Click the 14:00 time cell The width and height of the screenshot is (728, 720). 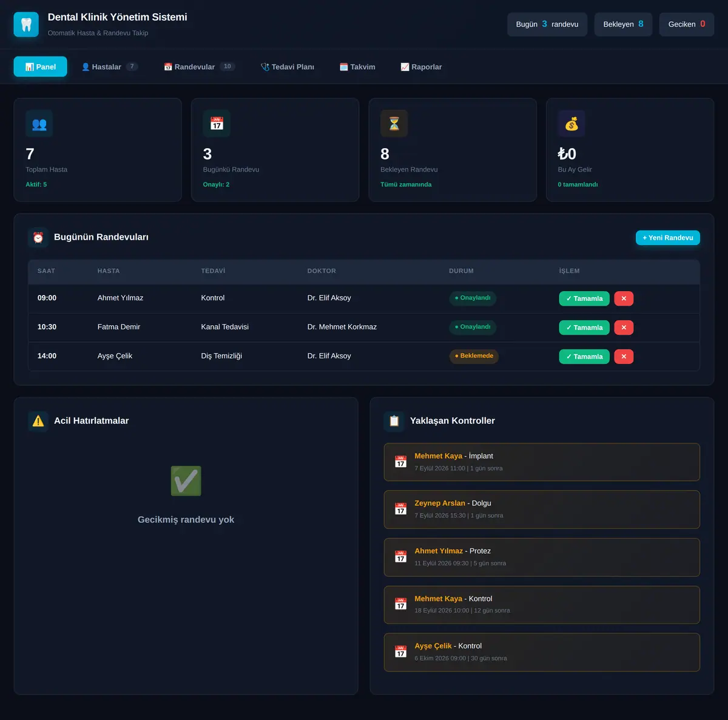pos(47,356)
